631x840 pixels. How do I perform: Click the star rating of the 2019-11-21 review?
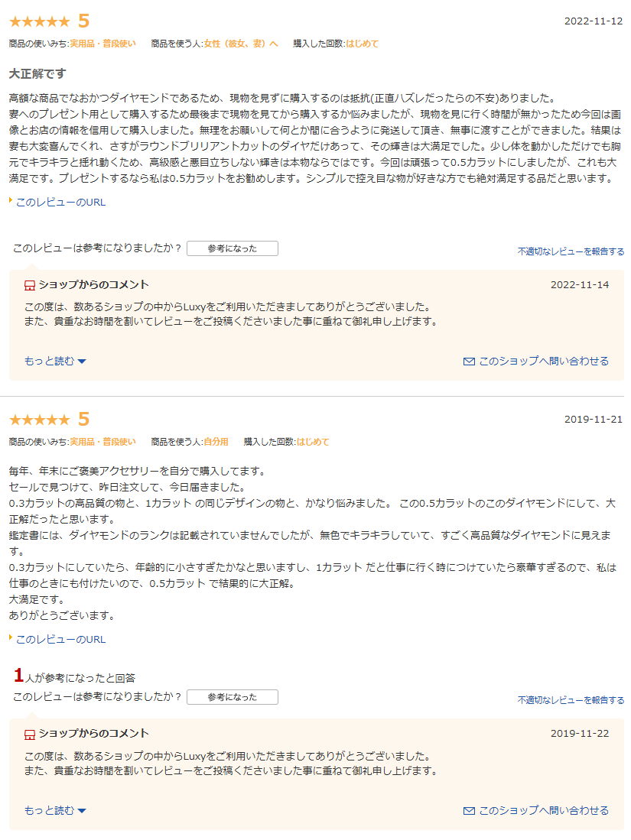41,420
